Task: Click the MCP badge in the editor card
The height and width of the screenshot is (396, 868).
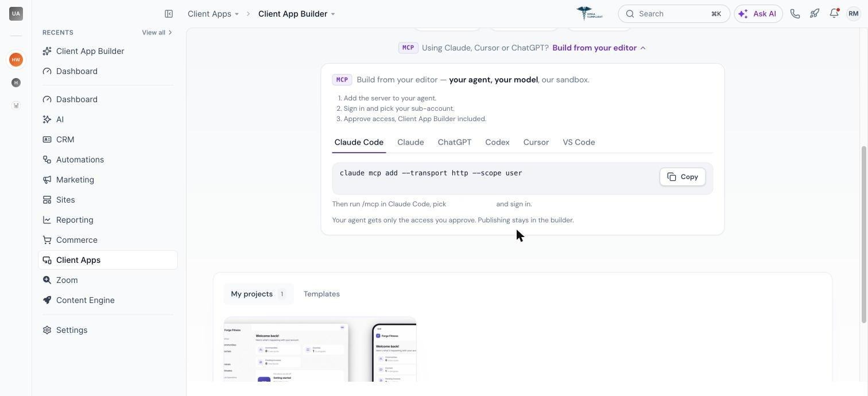Action: point(342,80)
